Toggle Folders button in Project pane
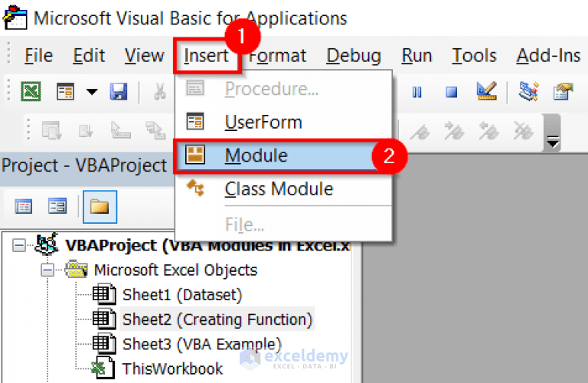Image resolution: width=588 pixels, height=383 pixels. tap(100, 207)
